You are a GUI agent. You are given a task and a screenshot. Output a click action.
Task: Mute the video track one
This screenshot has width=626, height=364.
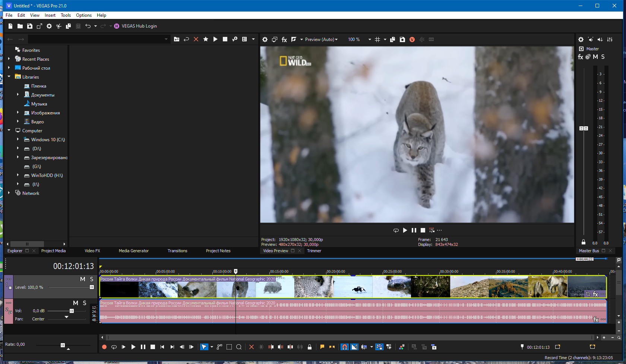(x=83, y=279)
